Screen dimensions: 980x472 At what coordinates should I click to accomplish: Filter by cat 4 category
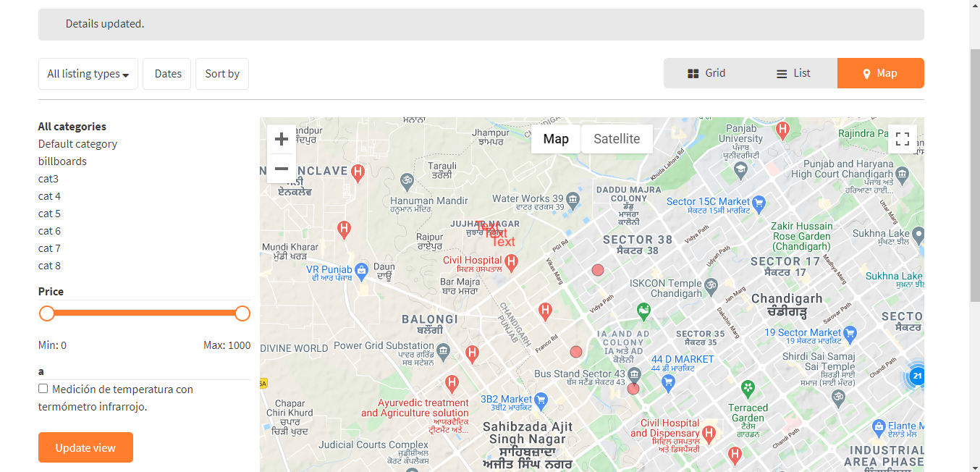49,196
